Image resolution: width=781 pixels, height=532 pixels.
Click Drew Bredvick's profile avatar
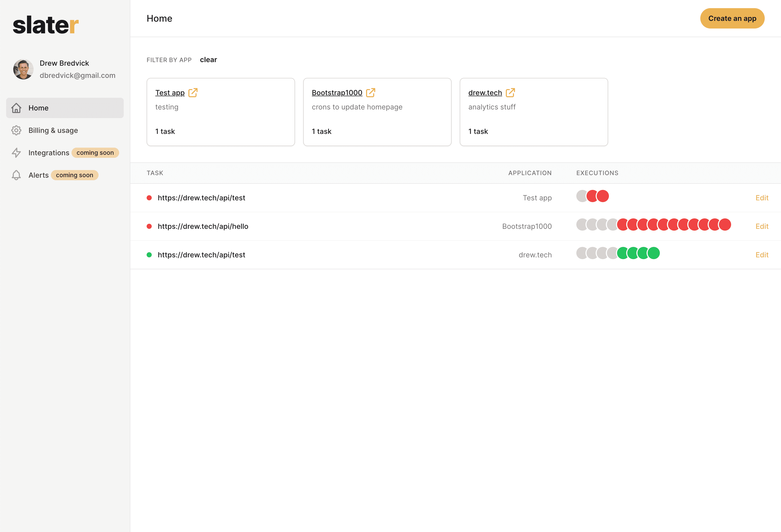[23, 69]
